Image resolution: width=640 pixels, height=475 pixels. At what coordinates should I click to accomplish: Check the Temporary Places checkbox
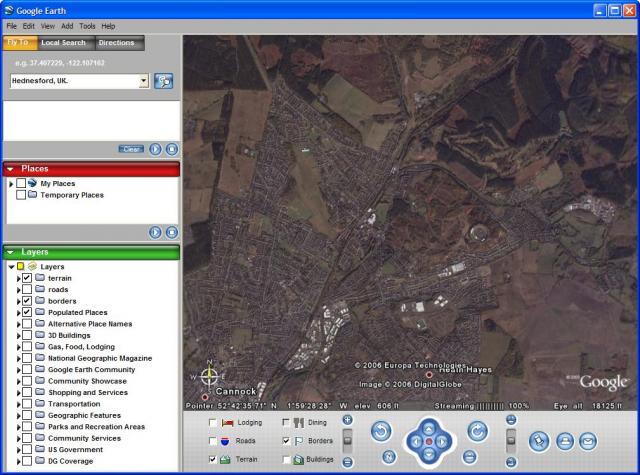(21, 195)
